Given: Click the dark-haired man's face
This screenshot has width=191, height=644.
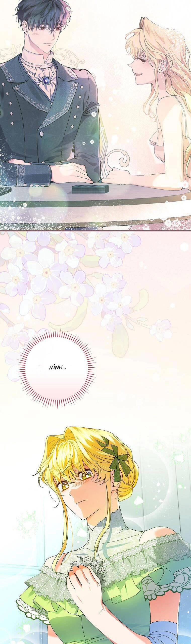Looking at the screenshot, I should pos(48,35).
